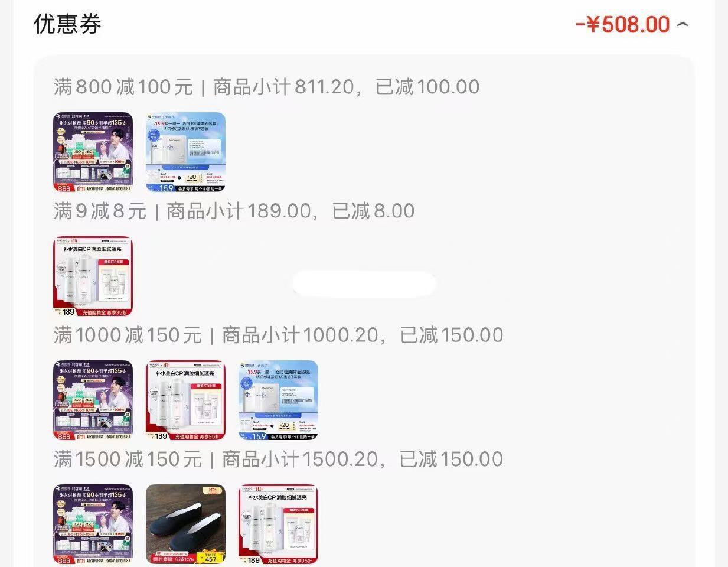The width and height of the screenshot is (728, 567).
Task: Select the 满1500减150元 coupon label
Action: [x=128, y=459]
